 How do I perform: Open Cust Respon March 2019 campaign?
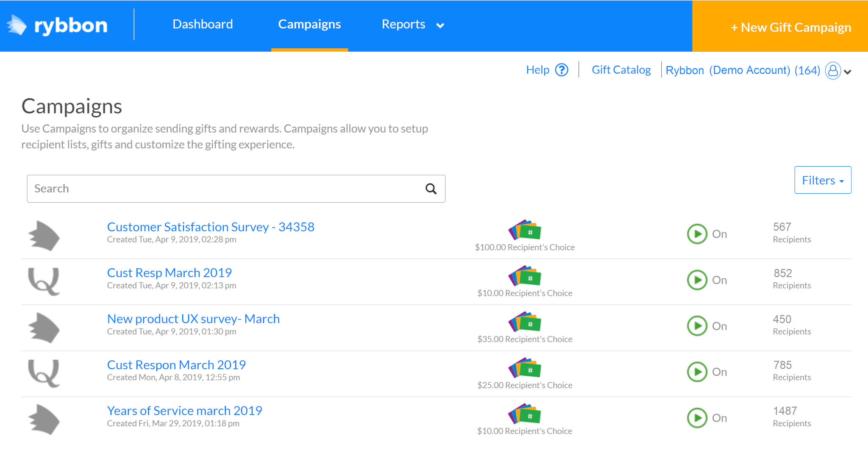176,364
